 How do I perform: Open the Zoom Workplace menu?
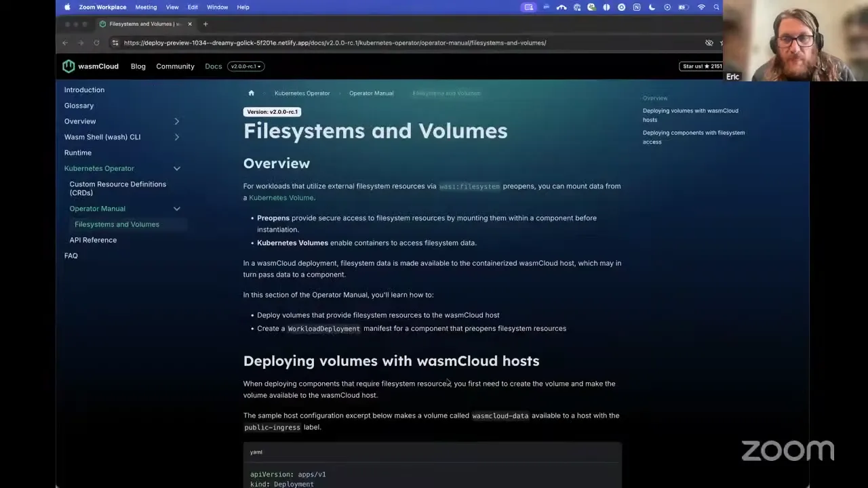point(102,7)
